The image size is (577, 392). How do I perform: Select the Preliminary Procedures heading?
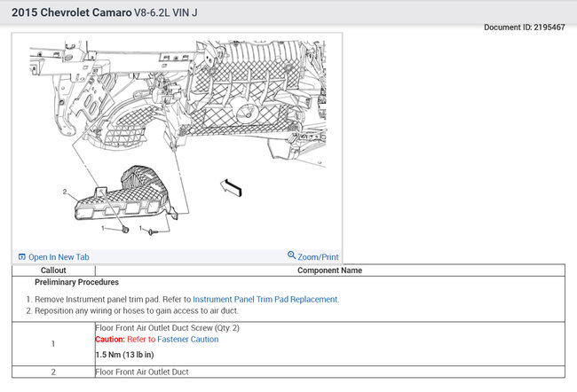tap(76, 282)
